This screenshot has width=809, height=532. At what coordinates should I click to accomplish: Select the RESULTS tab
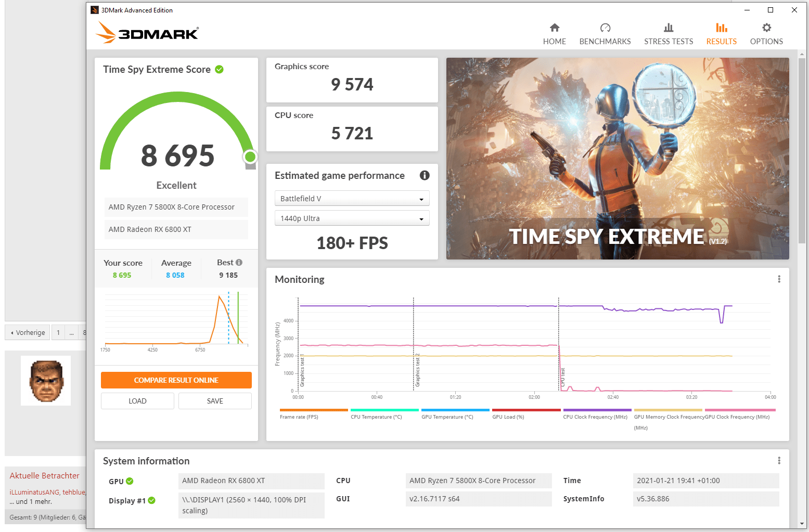coord(721,34)
